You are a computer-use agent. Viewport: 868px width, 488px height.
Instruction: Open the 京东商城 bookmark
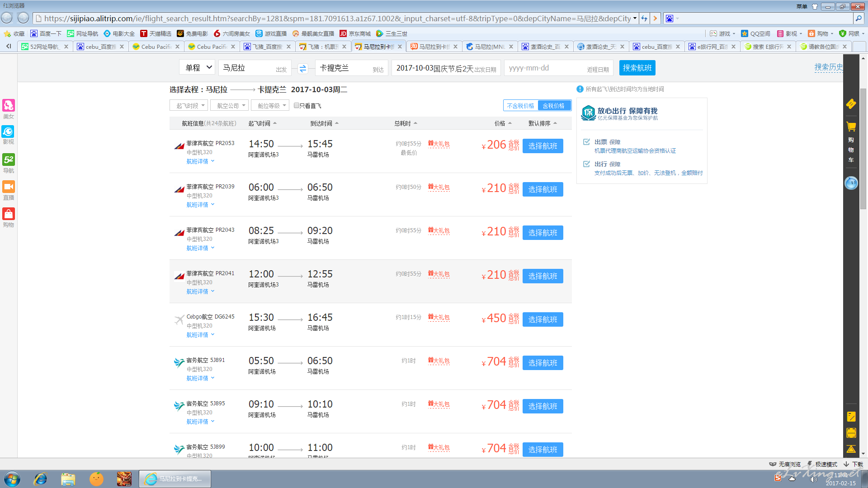[x=355, y=33]
